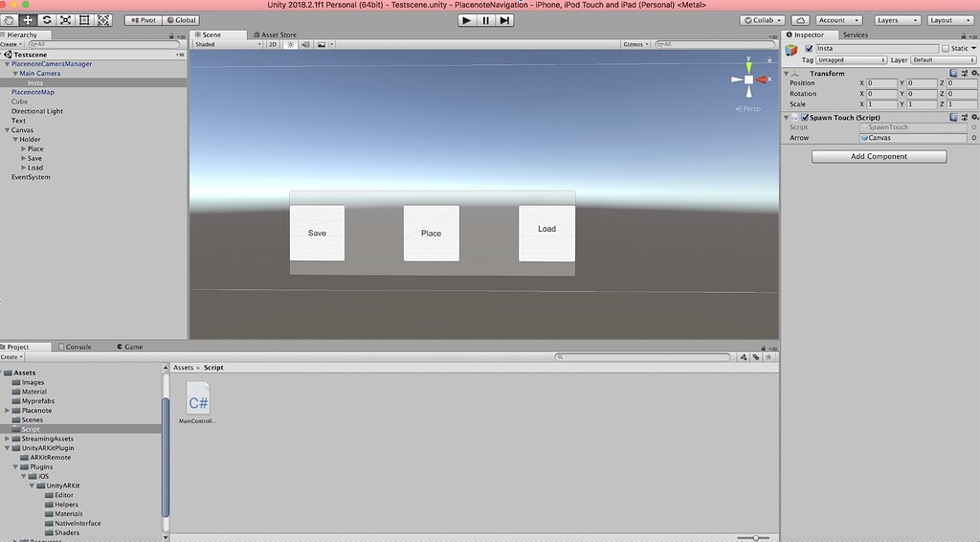Select the Rotate tool
Screen dimensions: 980x542
[47, 20]
